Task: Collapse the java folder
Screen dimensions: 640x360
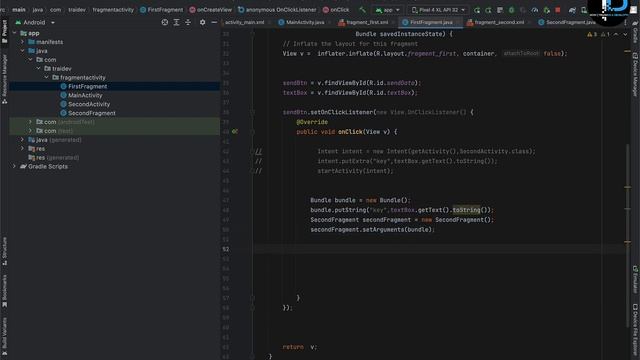Action: [x=22, y=51]
